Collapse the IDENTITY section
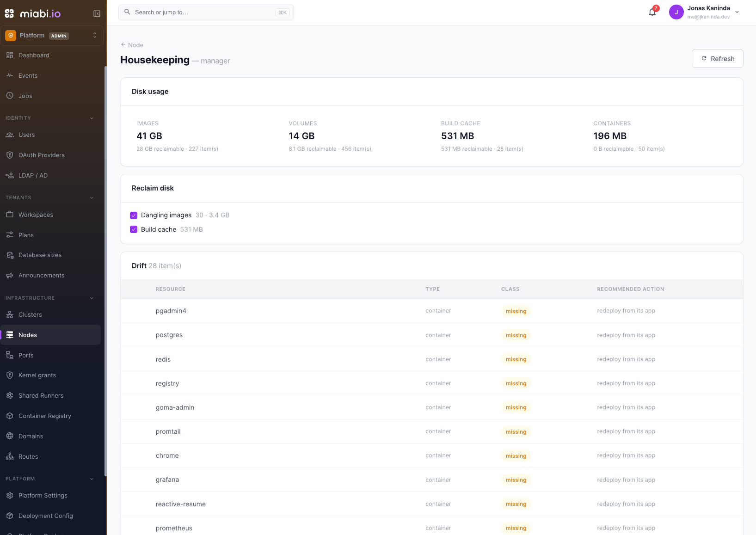 pos(92,118)
